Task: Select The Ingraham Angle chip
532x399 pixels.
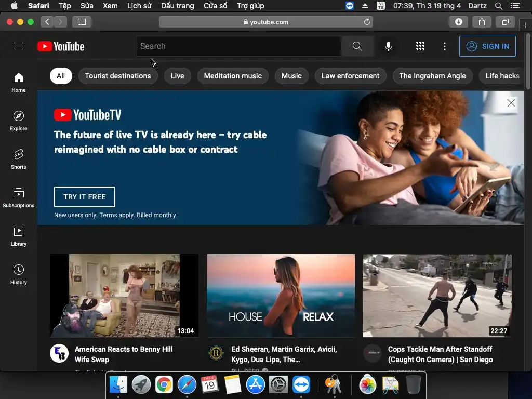Action: (x=433, y=76)
